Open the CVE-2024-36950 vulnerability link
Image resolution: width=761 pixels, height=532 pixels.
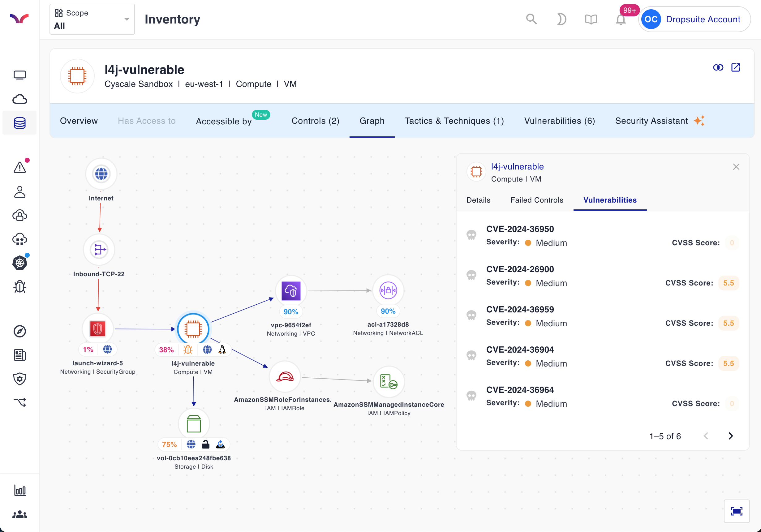point(520,229)
